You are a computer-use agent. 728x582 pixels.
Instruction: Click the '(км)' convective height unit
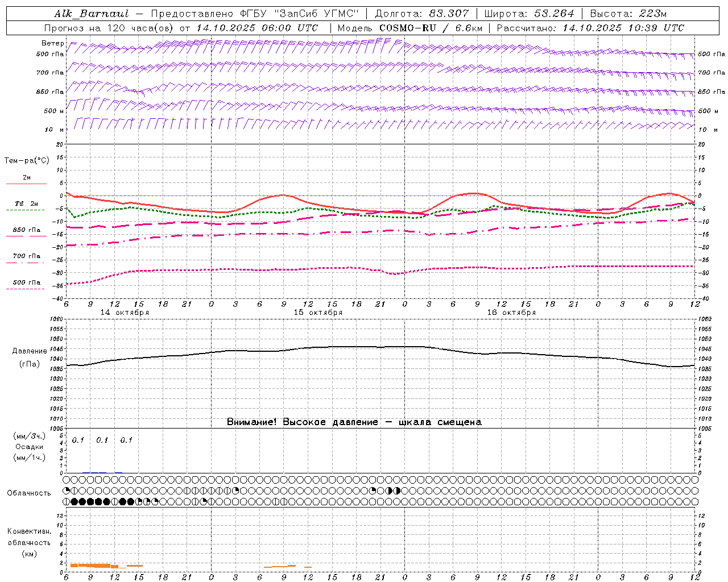29,554
